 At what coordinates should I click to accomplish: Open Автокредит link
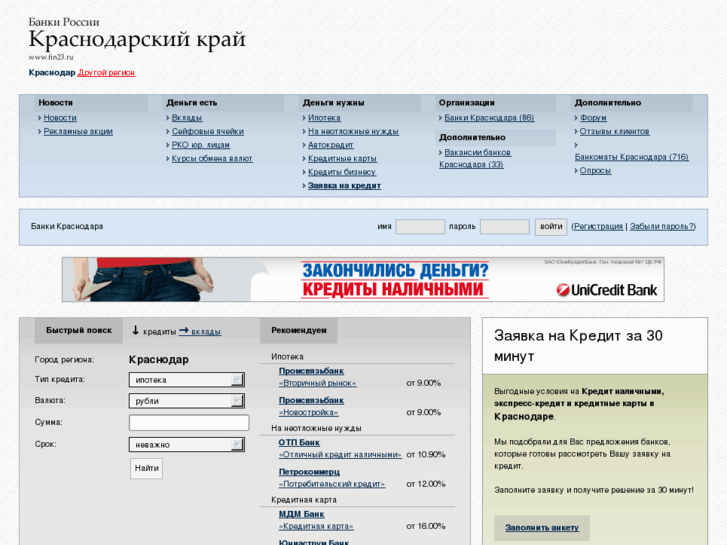pos(331,145)
